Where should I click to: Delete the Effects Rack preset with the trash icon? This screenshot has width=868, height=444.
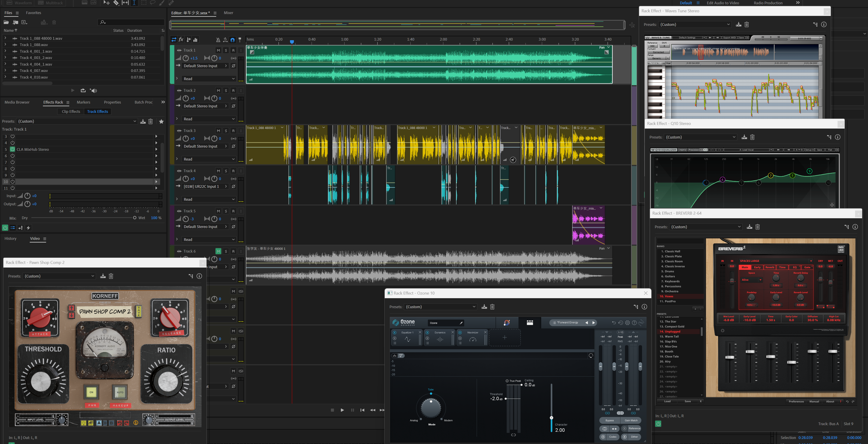151,121
